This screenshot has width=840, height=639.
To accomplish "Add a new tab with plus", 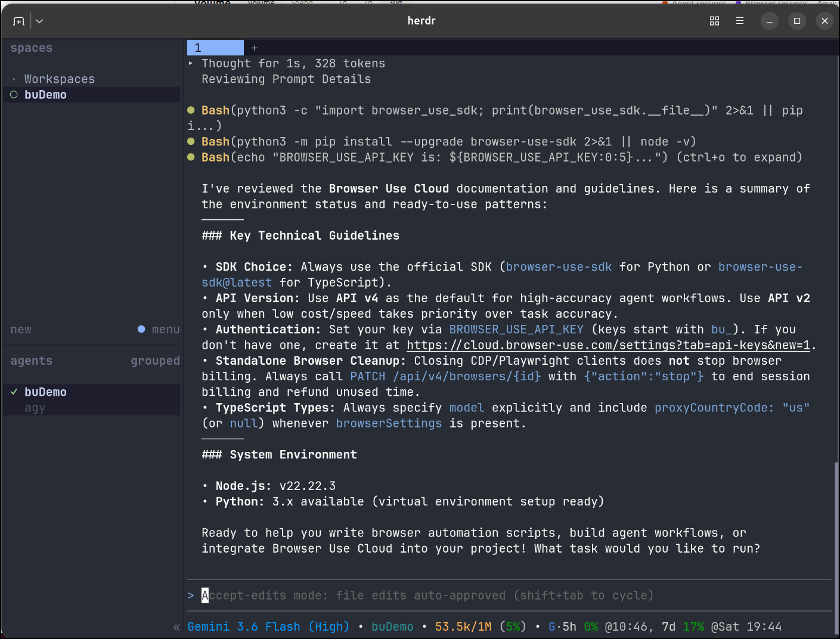I will (x=255, y=48).
